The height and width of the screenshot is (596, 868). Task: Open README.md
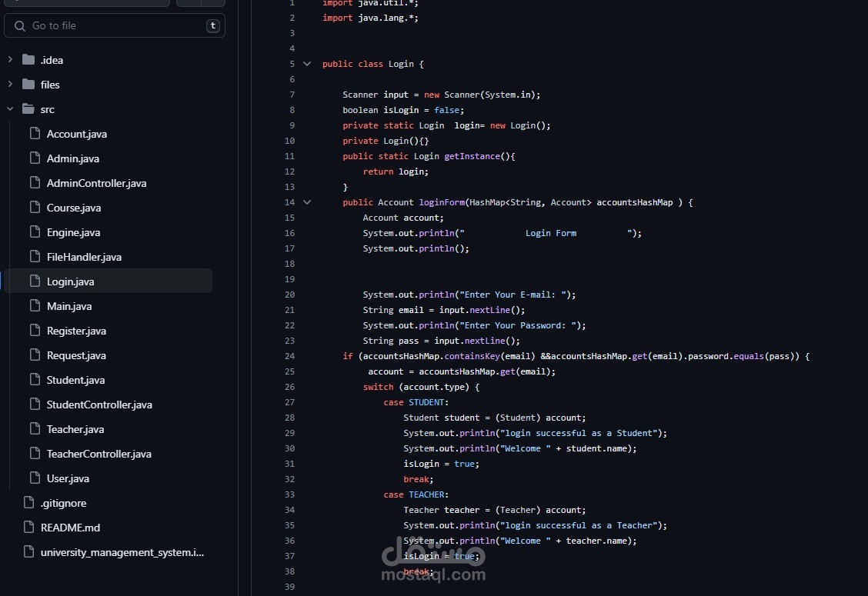(x=70, y=528)
